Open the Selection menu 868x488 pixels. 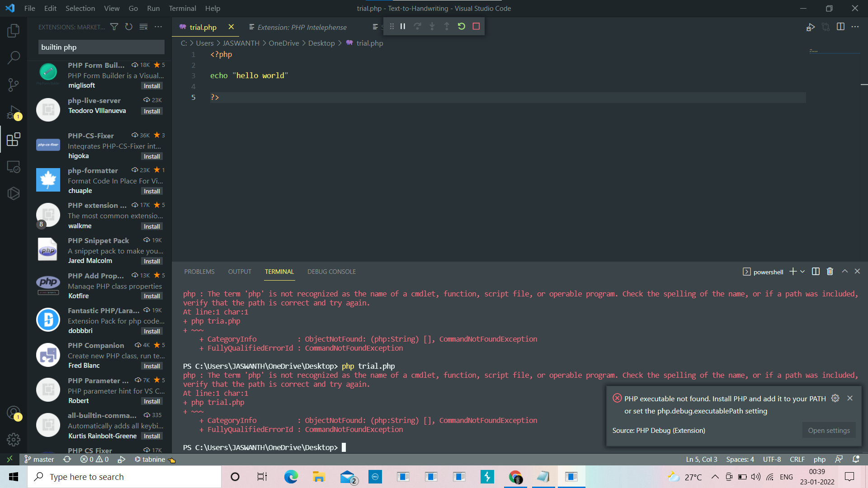(x=80, y=8)
